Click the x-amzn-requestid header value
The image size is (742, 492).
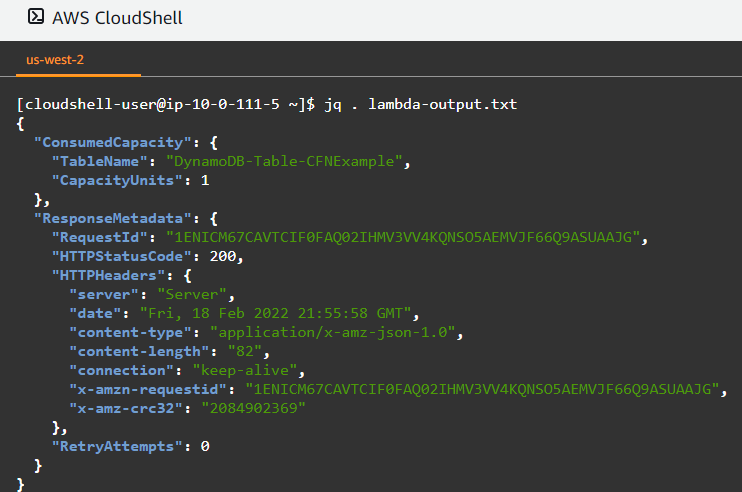pyautogui.click(x=482, y=389)
